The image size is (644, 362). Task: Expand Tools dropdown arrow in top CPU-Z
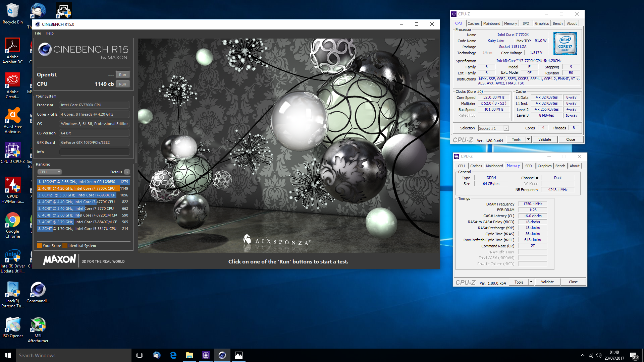(528, 140)
